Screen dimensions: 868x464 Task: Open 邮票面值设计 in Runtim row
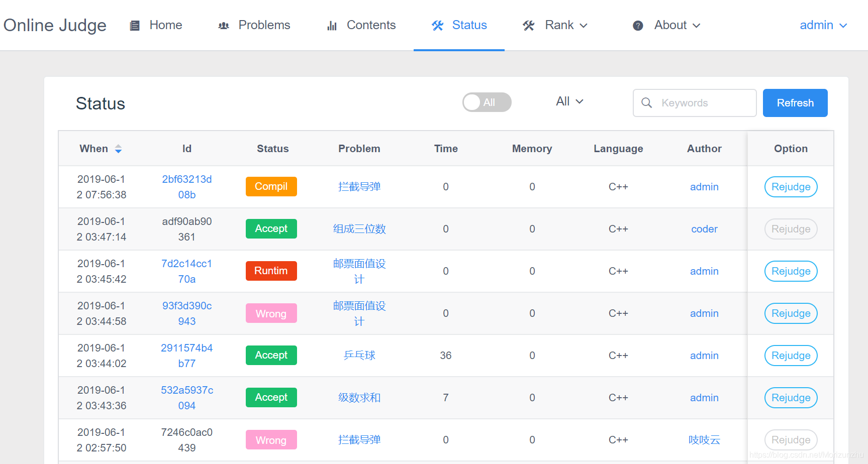(x=359, y=271)
